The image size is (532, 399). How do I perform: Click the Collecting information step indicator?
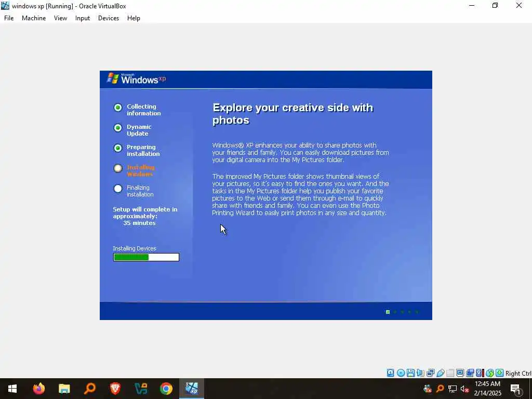(x=118, y=108)
